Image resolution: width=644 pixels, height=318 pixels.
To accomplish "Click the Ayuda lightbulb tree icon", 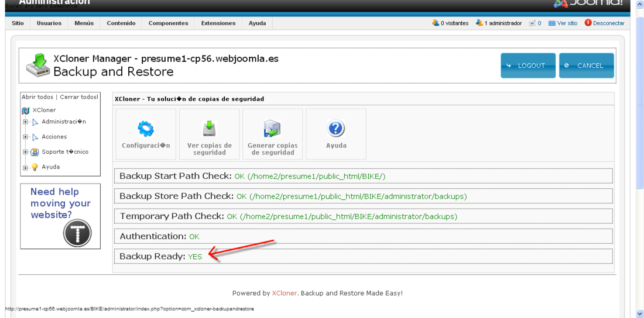I will tap(35, 167).
